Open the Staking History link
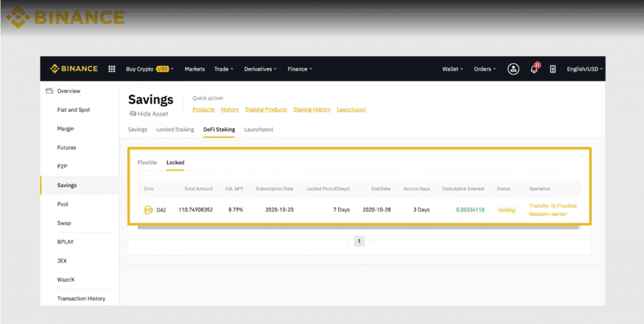644x324 pixels. 312,109
